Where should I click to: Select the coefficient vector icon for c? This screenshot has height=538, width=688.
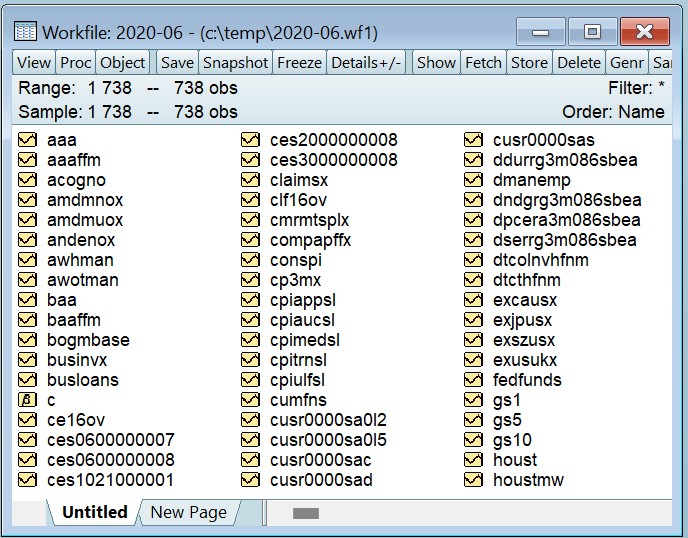coord(28,400)
